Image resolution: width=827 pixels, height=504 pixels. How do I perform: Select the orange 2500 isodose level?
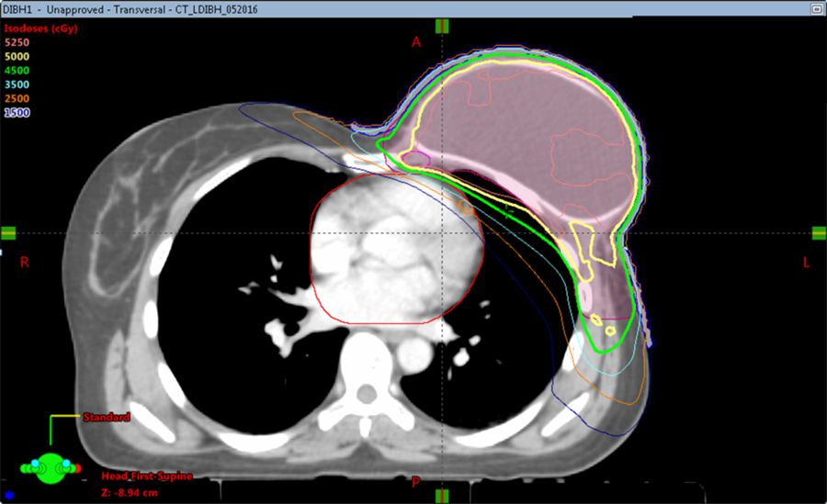(17, 98)
